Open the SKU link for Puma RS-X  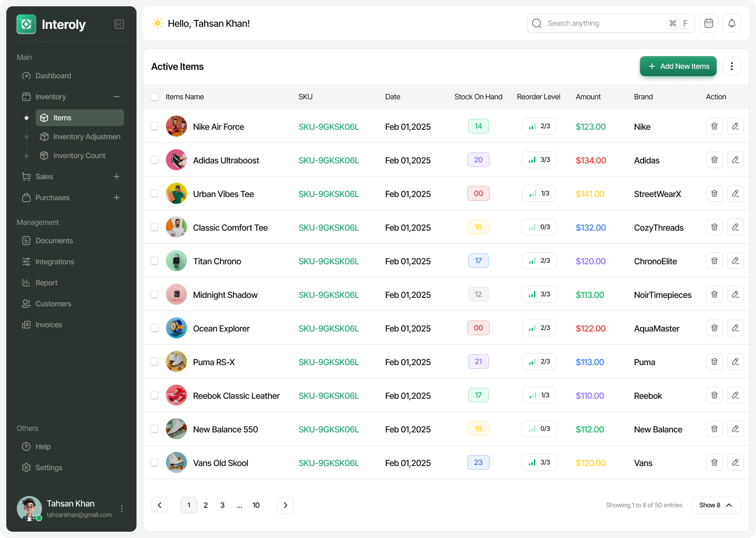(x=329, y=362)
